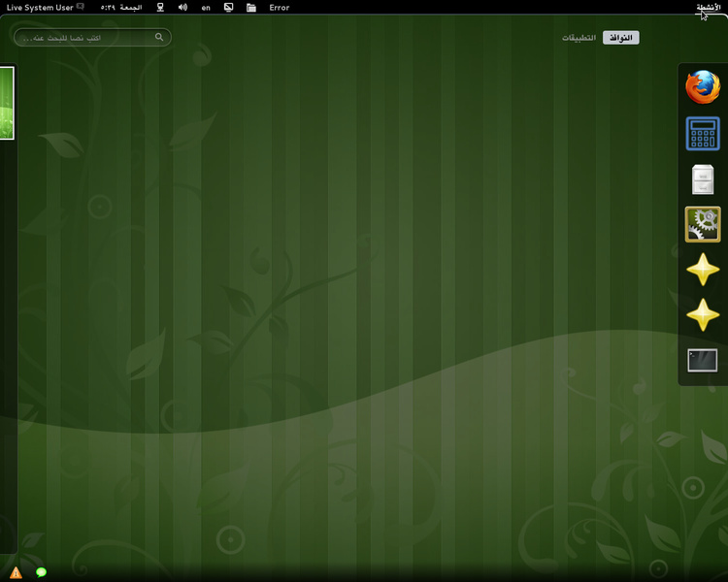
Task: Click the yellow star directly above the terminal icon
Action: (703, 314)
